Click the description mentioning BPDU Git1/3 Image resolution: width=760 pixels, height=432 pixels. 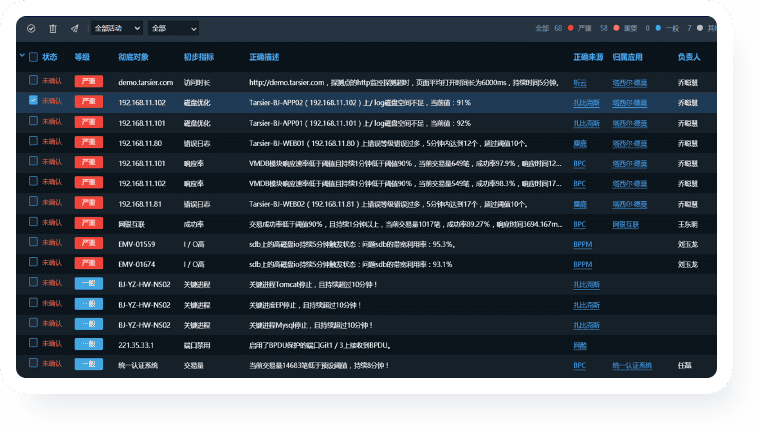coord(320,346)
